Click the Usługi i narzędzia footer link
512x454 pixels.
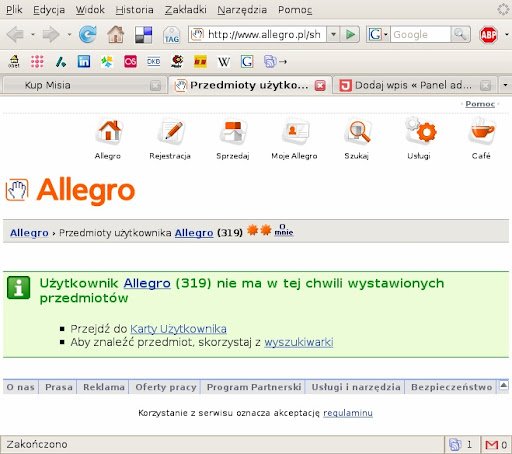click(356, 387)
